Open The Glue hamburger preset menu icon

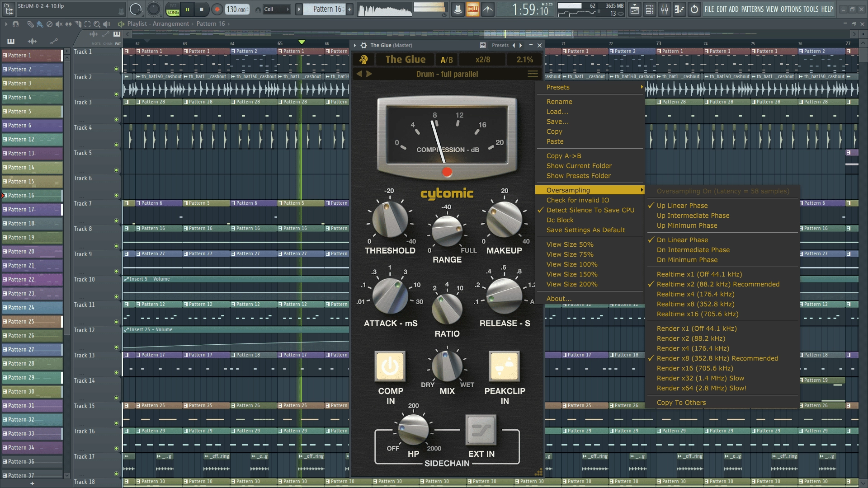533,74
